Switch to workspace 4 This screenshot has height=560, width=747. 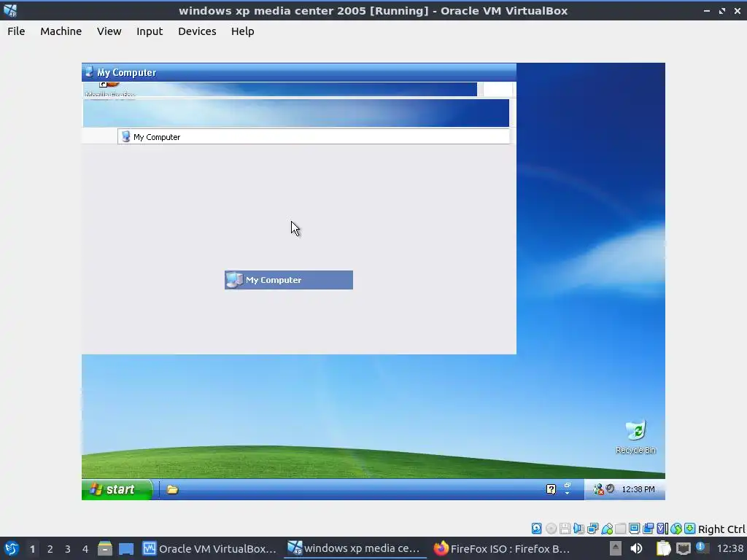[85, 549]
